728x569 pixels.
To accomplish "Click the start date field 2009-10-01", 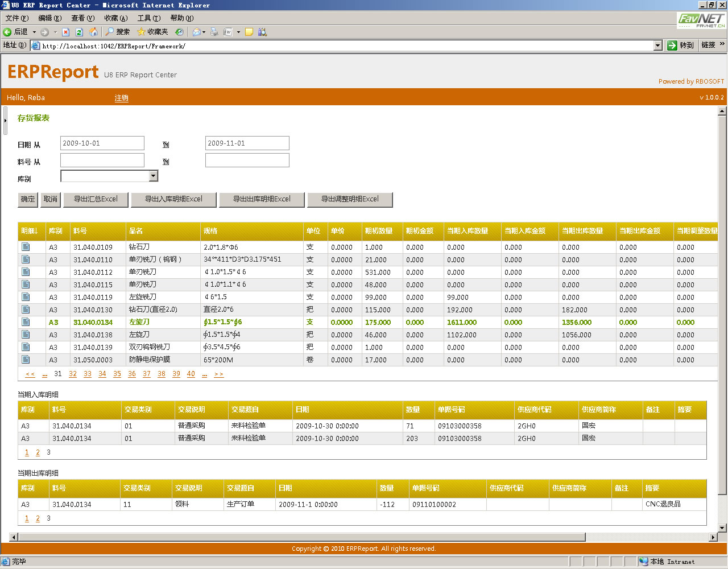I will [102, 143].
